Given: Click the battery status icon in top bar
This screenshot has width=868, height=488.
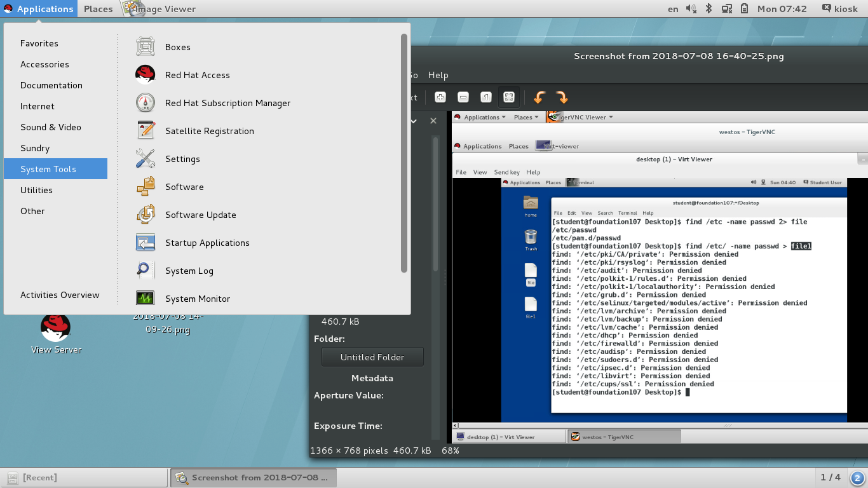Looking at the screenshot, I should [744, 9].
